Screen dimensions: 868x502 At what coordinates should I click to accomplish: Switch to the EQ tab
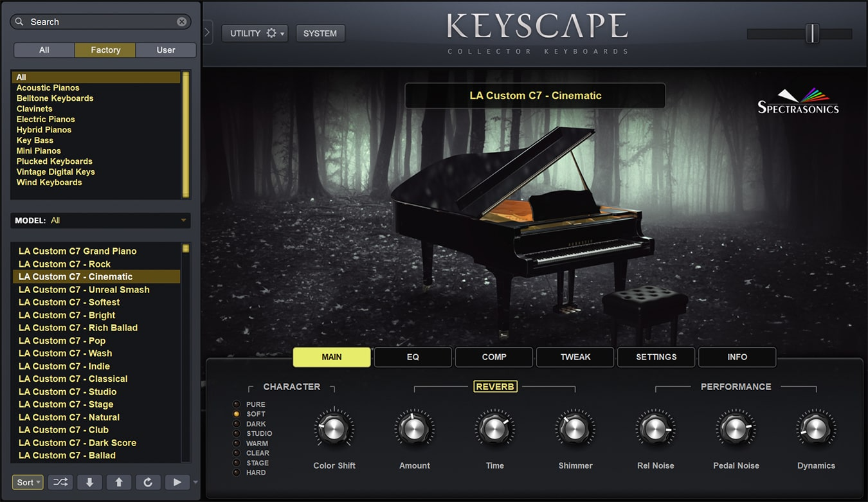413,357
